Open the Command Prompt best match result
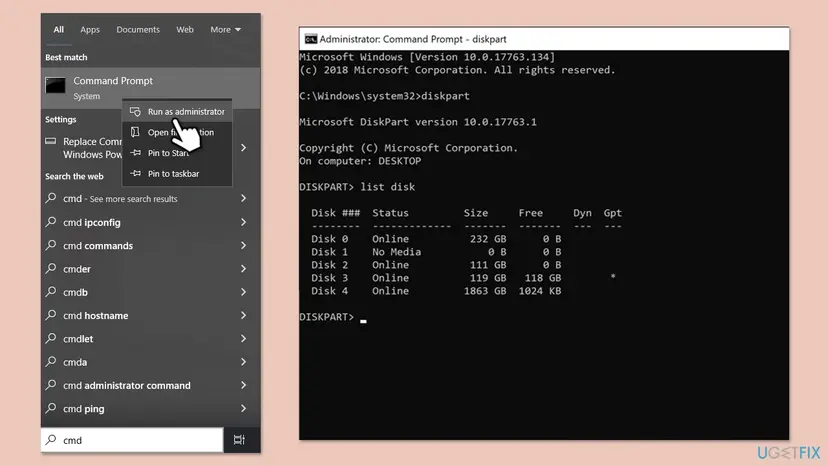 (150, 87)
